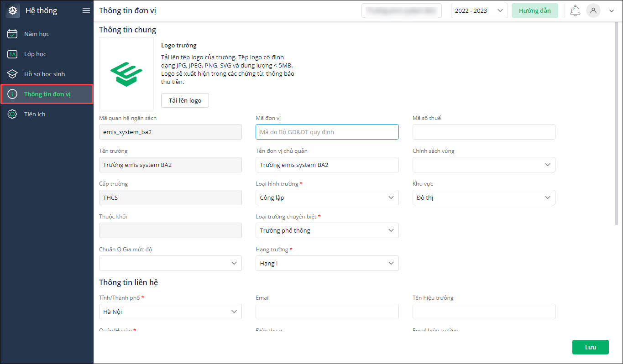Click the school logo thumbnail
Viewport: 623px width, 364px height.
[126, 74]
